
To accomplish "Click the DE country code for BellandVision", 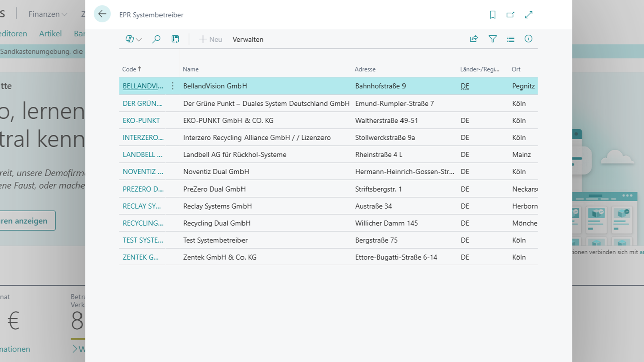I will pyautogui.click(x=465, y=86).
